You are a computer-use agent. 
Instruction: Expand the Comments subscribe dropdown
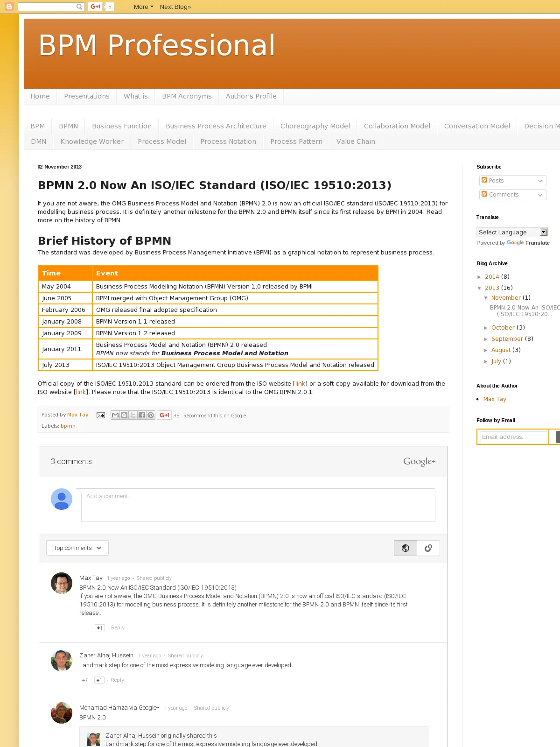540,195
